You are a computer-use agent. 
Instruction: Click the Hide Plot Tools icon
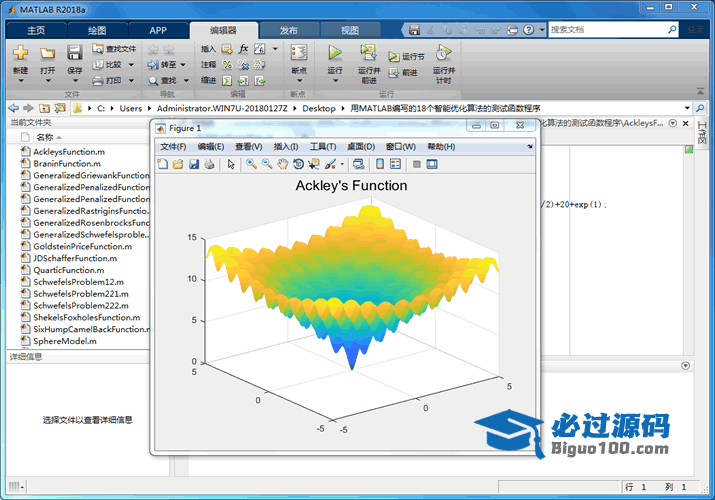click(416, 164)
